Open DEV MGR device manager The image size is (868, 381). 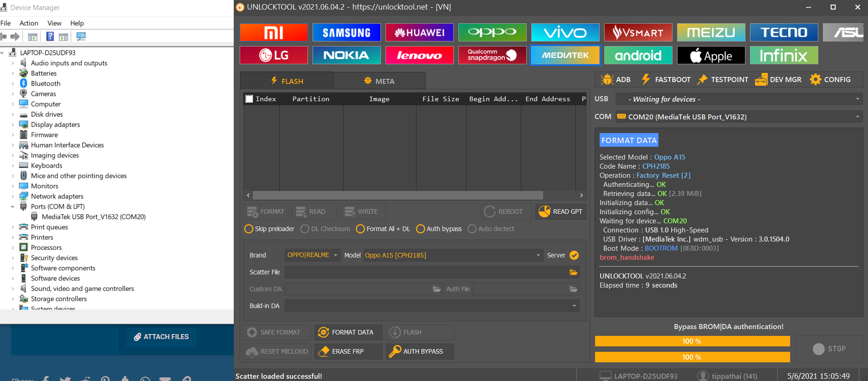(778, 79)
